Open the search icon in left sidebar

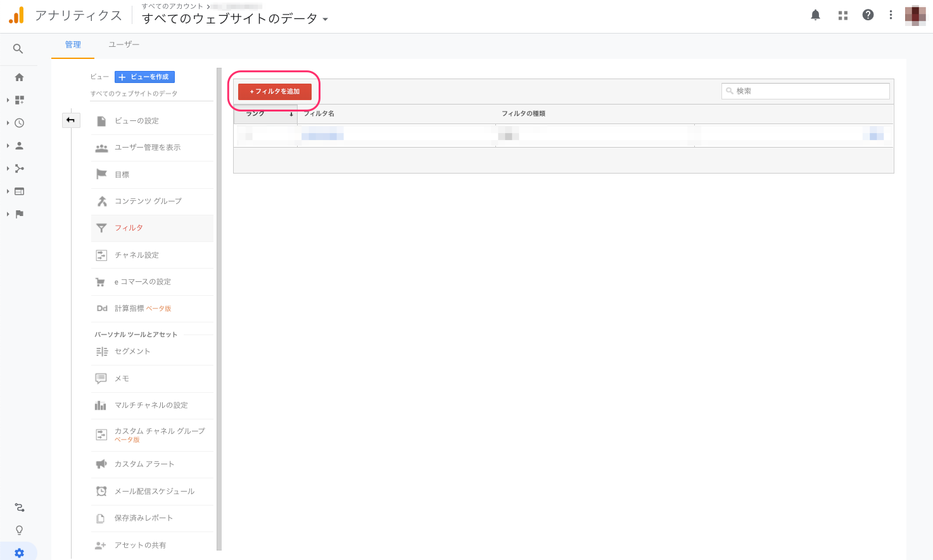coord(18,49)
